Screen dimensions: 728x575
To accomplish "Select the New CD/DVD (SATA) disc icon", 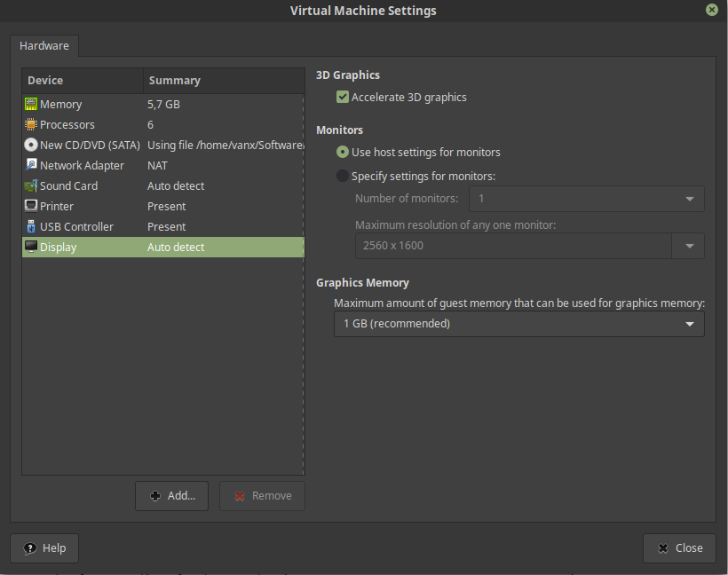I will [x=29, y=145].
